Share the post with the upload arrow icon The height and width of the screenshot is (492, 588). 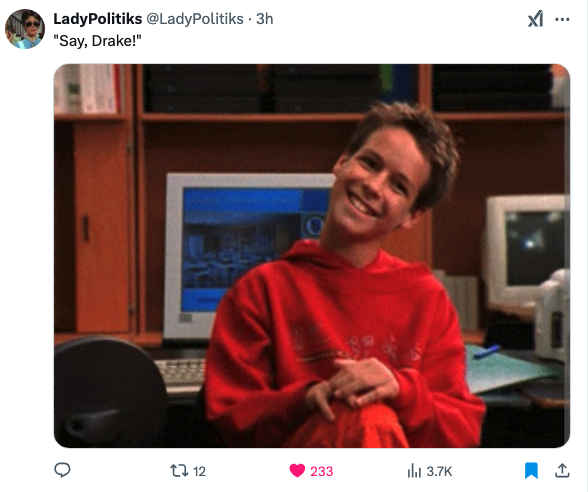coord(562,470)
